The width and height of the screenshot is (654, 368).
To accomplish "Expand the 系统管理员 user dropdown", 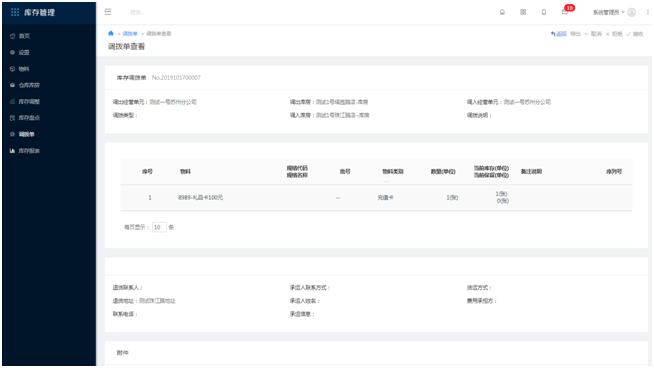I will pos(609,13).
